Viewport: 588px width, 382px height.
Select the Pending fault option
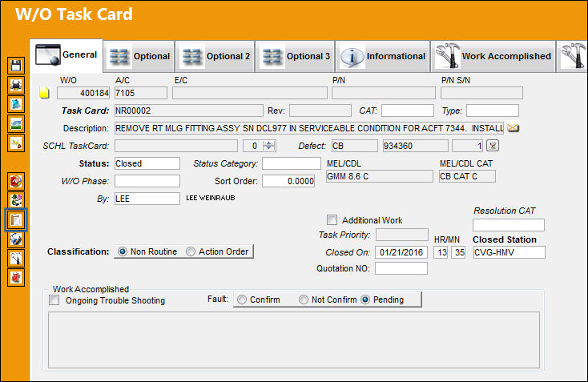365,300
